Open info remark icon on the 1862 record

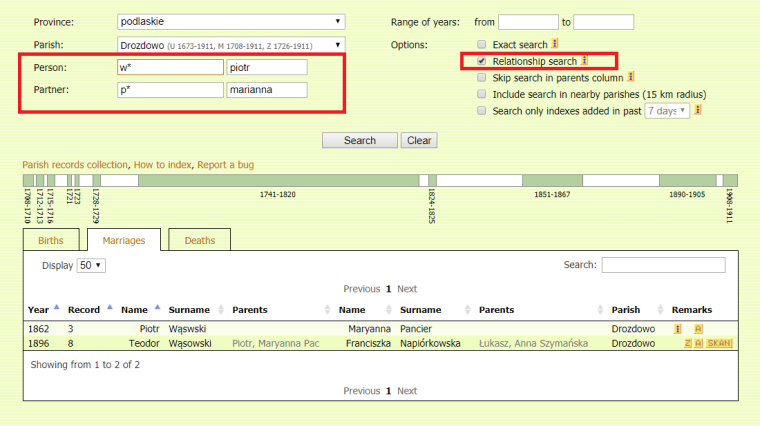pyautogui.click(x=678, y=328)
